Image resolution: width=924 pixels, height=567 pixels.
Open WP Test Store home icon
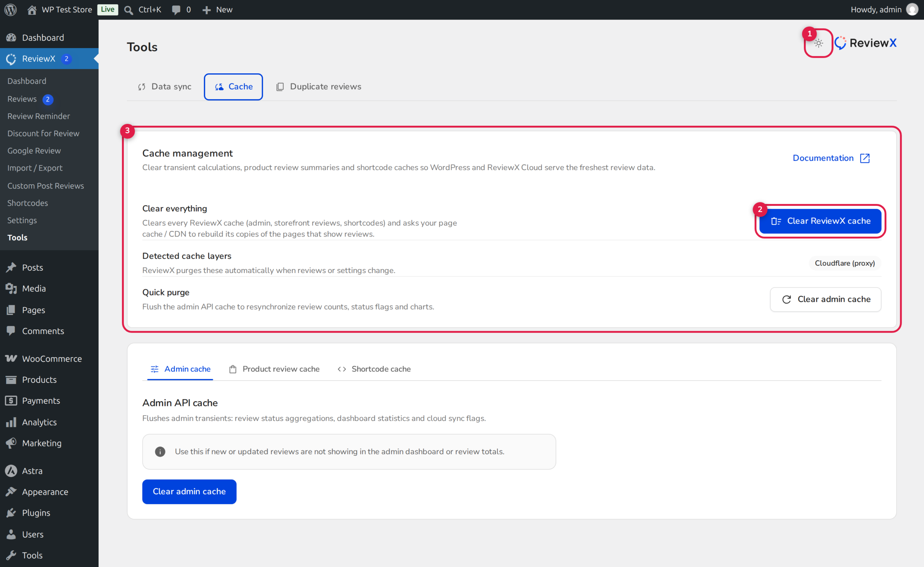point(32,10)
